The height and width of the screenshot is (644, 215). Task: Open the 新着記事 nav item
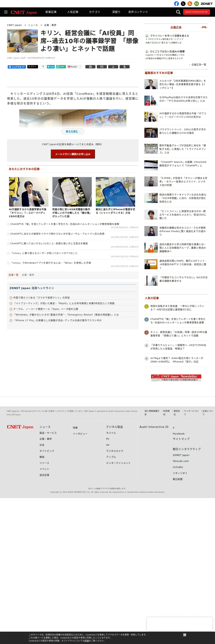(51, 12)
